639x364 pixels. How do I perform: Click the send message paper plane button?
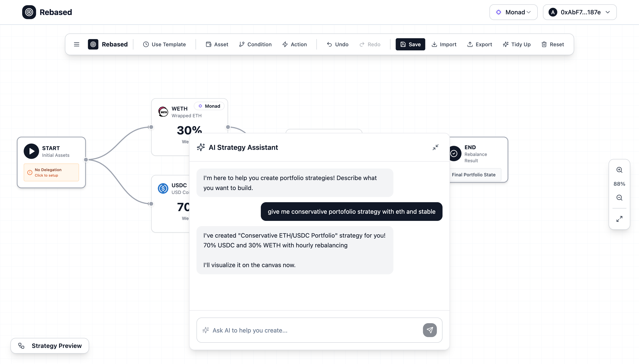[x=429, y=330]
